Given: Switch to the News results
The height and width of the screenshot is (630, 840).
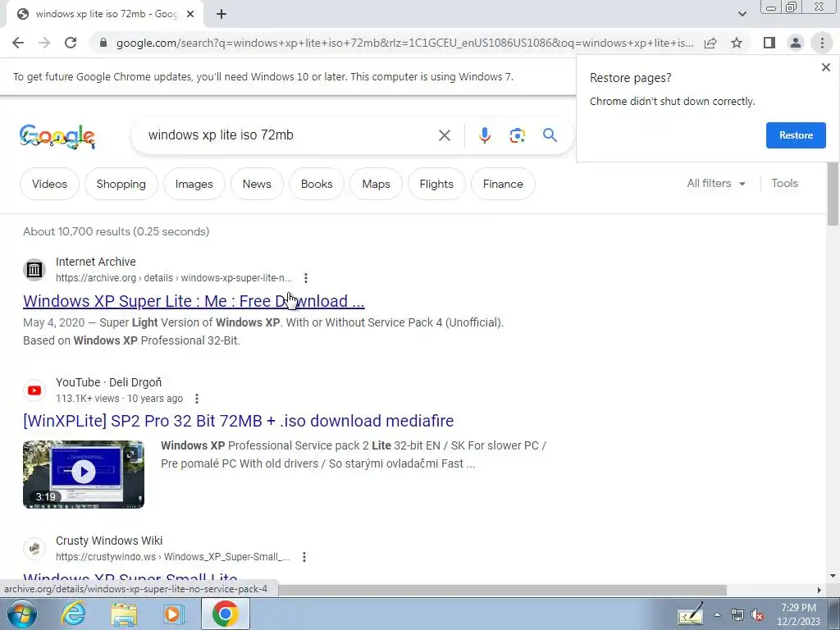Looking at the screenshot, I should point(257,184).
